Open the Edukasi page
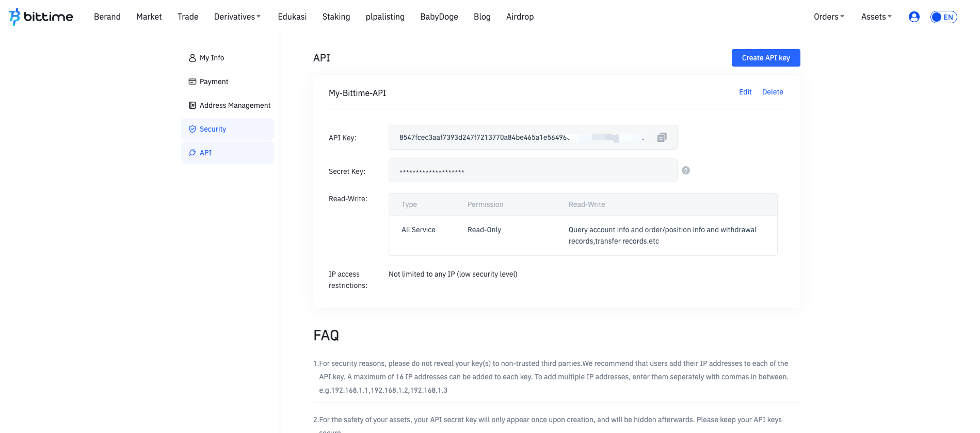Image resolution: width=980 pixels, height=433 pixels. [292, 17]
